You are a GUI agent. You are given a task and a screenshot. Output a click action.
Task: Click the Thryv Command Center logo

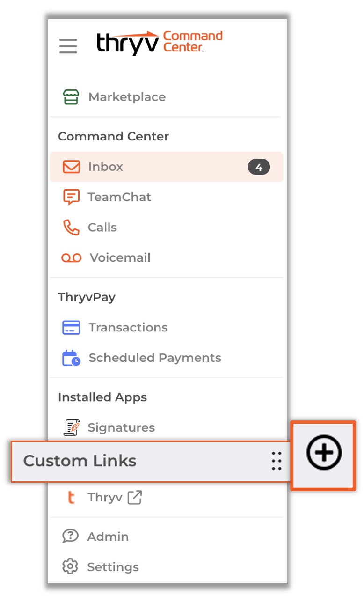click(x=160, y=42)
